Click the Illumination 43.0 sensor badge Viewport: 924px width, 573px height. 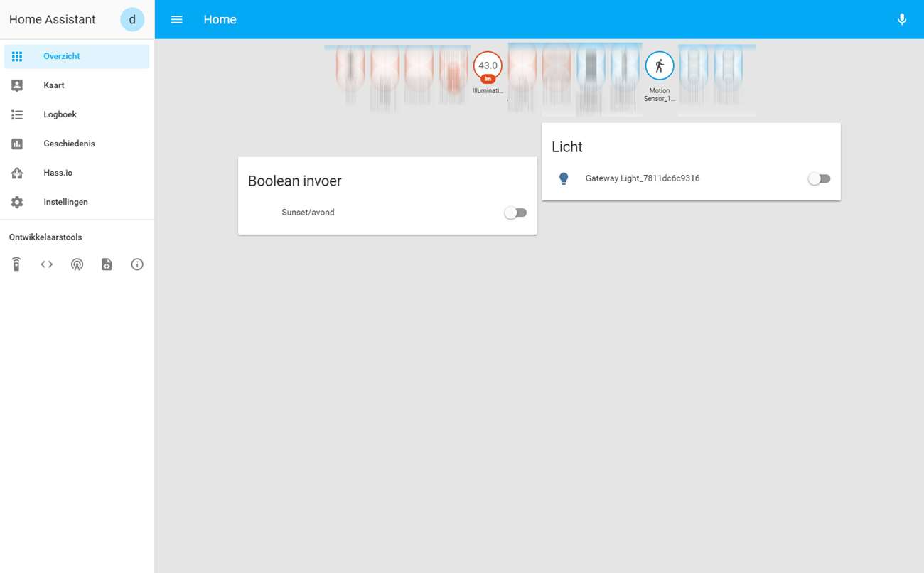[488, 66]
